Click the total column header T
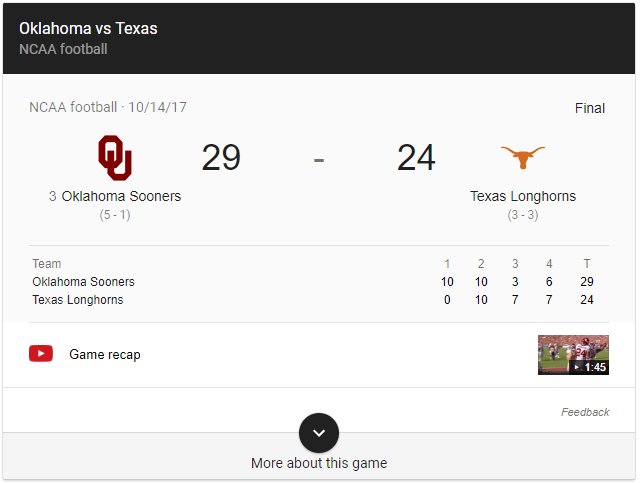Viewport: 640px width, 483px height. point(587,264)
